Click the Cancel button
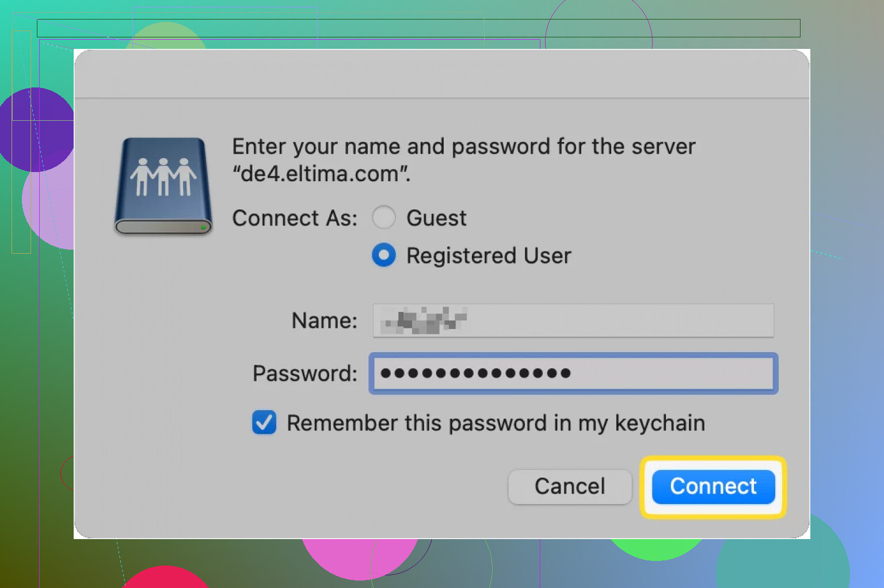 point(570,487)
